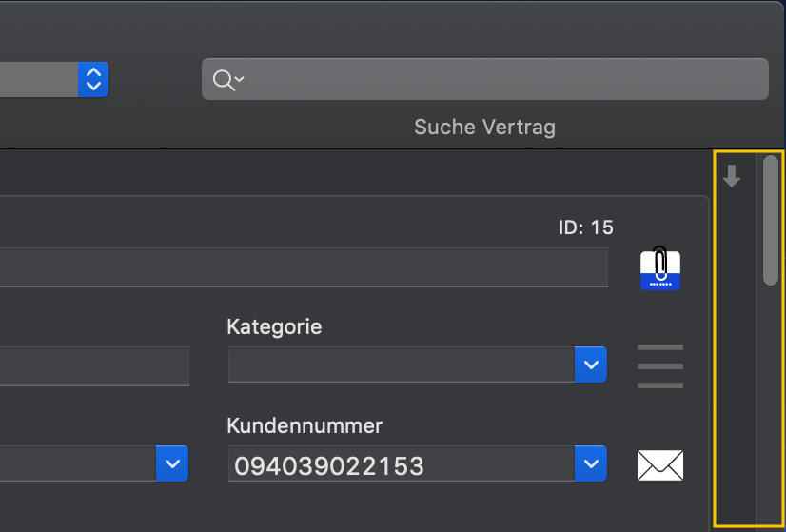Screen dimensions: 786x532
Task: Expand the Kategorie dropdown arrow
Action: click(591, 365)
